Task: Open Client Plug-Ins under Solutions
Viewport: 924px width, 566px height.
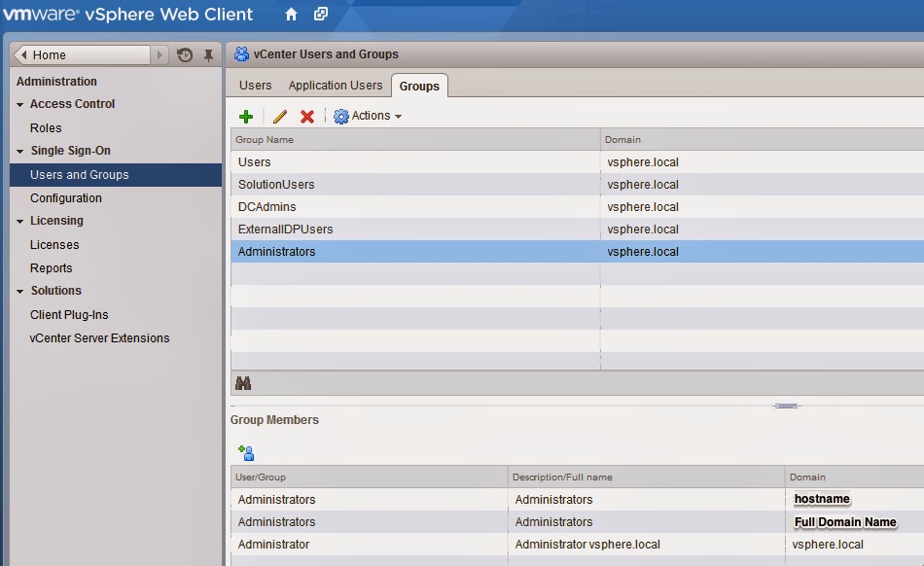Action: click(x=69, y=315)
